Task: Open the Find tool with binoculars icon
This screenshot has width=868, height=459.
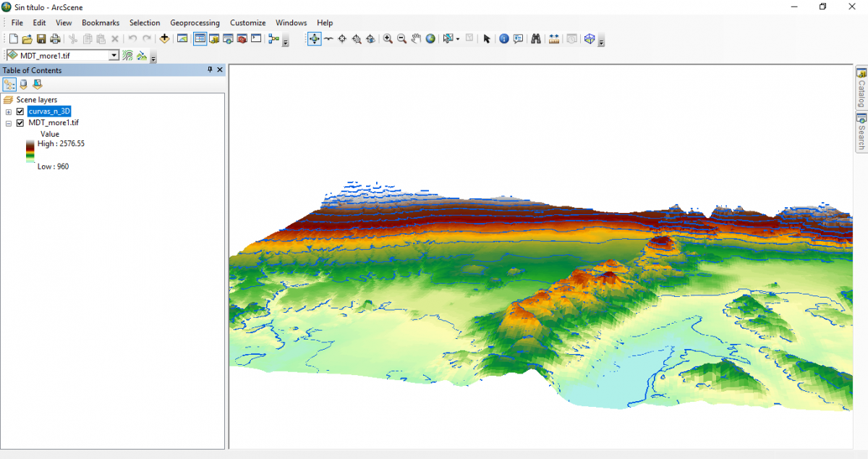Action: [x=536, y=38]
